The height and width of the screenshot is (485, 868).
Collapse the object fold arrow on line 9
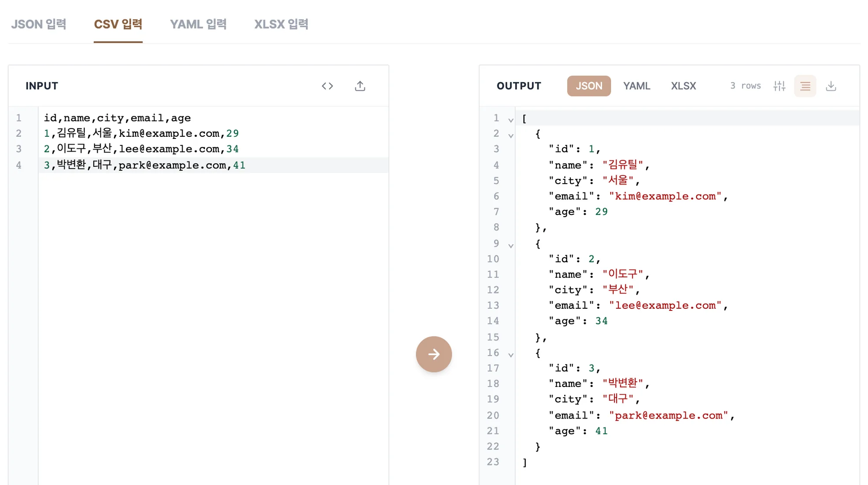pos(511,246)
